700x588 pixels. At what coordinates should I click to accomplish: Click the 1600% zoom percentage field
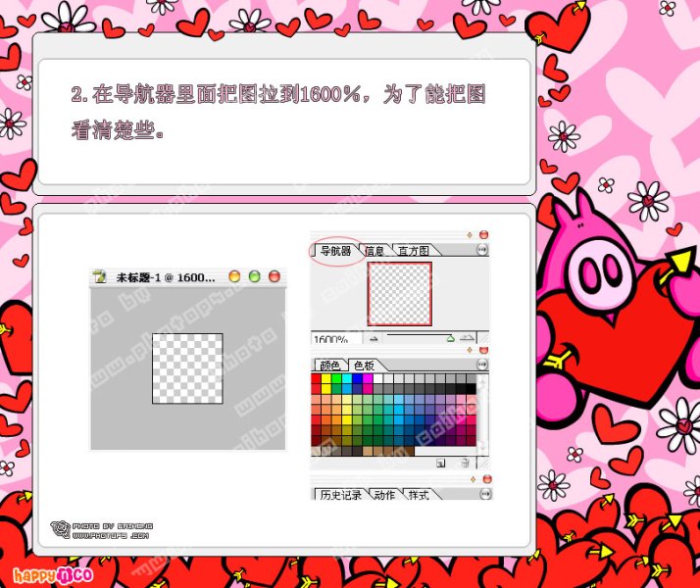pyautogui.click(x=331, y=338)
